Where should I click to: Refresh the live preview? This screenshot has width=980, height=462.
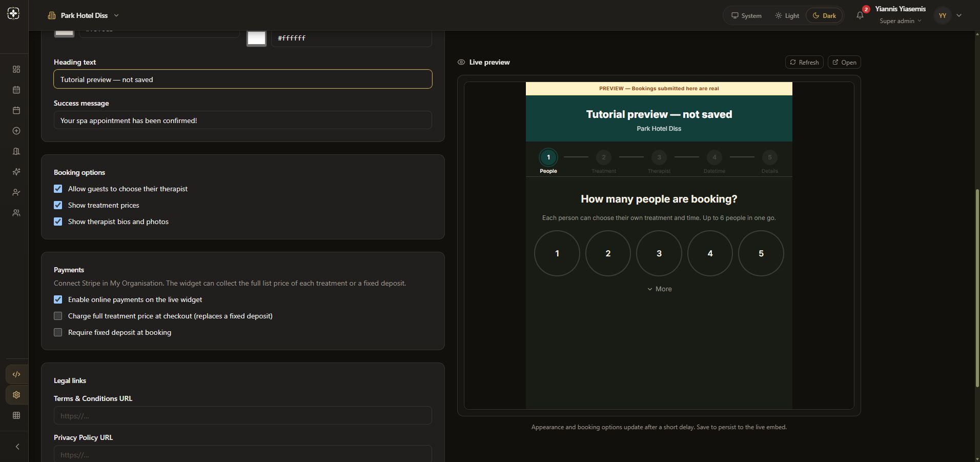[804, 62]
